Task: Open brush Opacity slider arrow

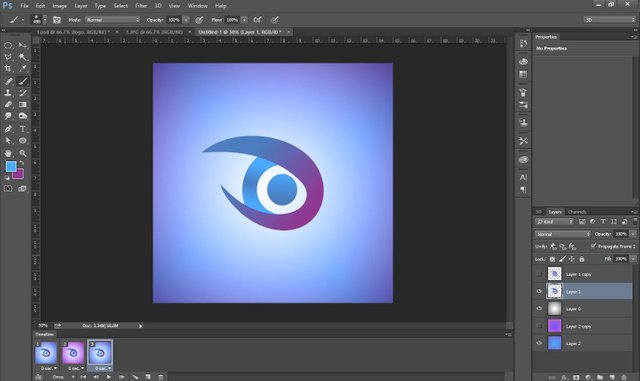Action: tap(186, 20)
